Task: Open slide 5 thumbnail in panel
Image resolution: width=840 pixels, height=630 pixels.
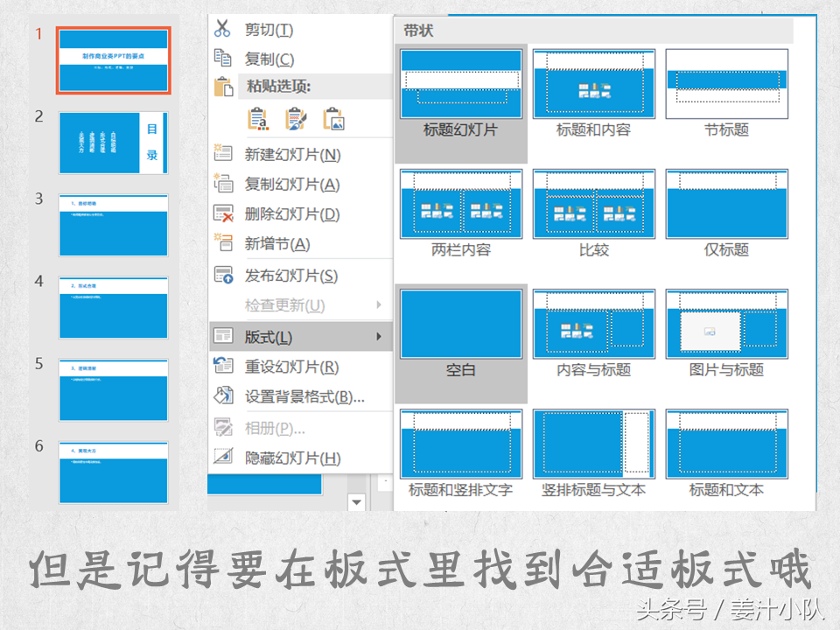Action: 114,390
